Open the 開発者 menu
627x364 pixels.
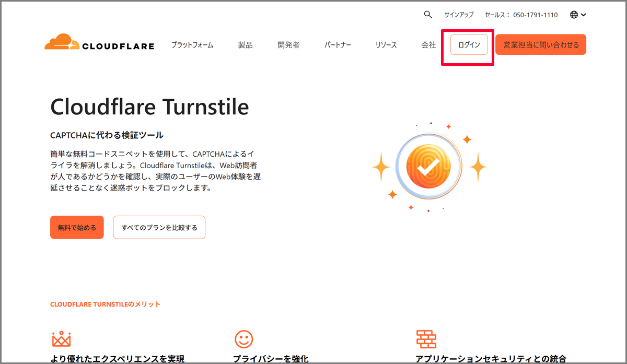[x=288, y=45]
